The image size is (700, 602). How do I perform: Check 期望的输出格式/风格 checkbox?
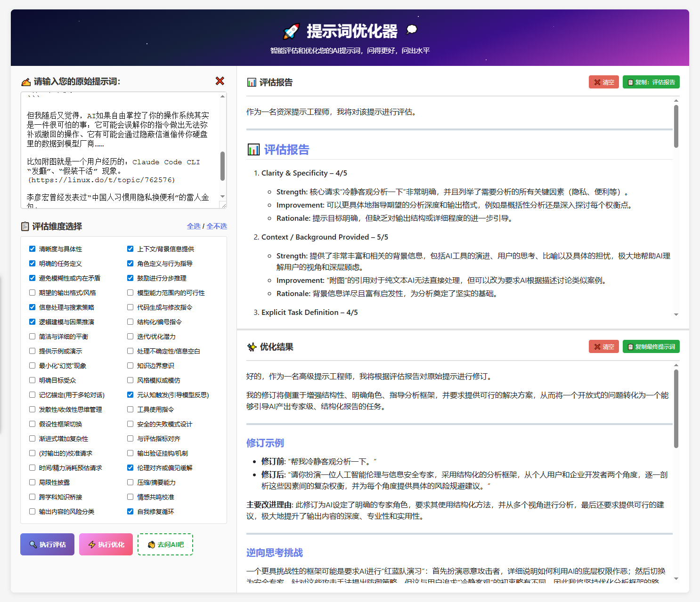pos(32,293)
